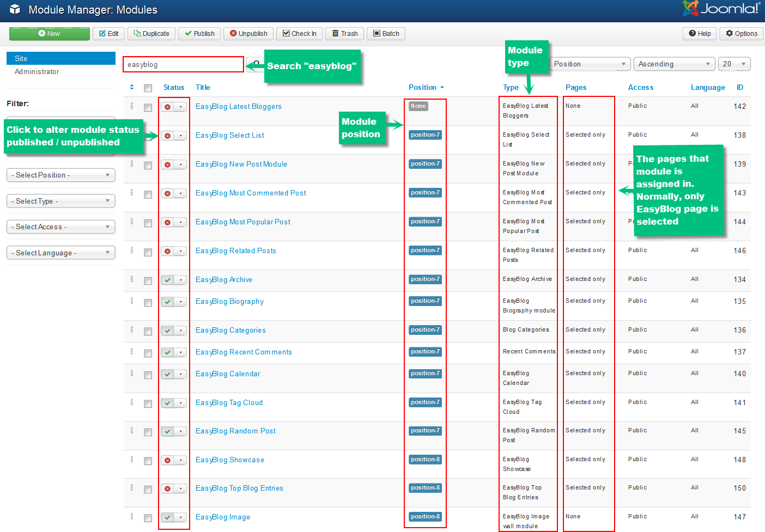Toggle status icon of EasyBlog Most Commented Post
765x532 pixels.
point(167,193)
